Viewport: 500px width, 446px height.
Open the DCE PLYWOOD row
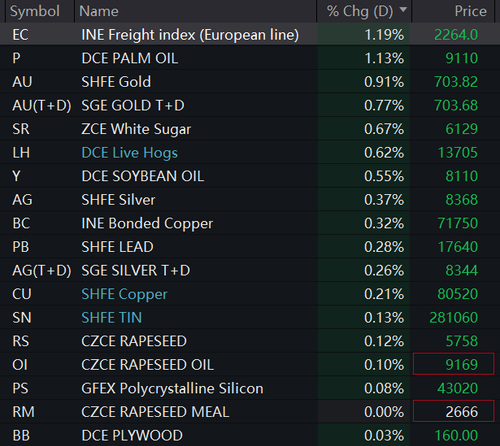click(132, 436)
